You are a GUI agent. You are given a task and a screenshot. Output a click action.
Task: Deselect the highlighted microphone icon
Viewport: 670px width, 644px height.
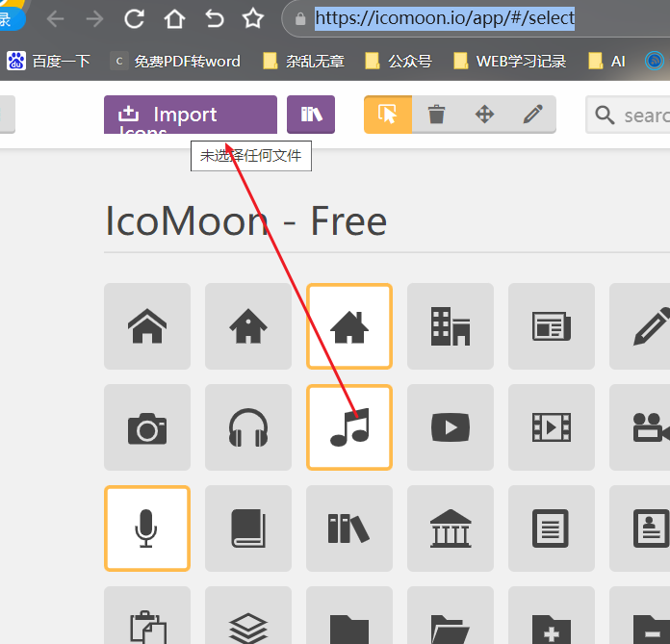click(147, 528)
